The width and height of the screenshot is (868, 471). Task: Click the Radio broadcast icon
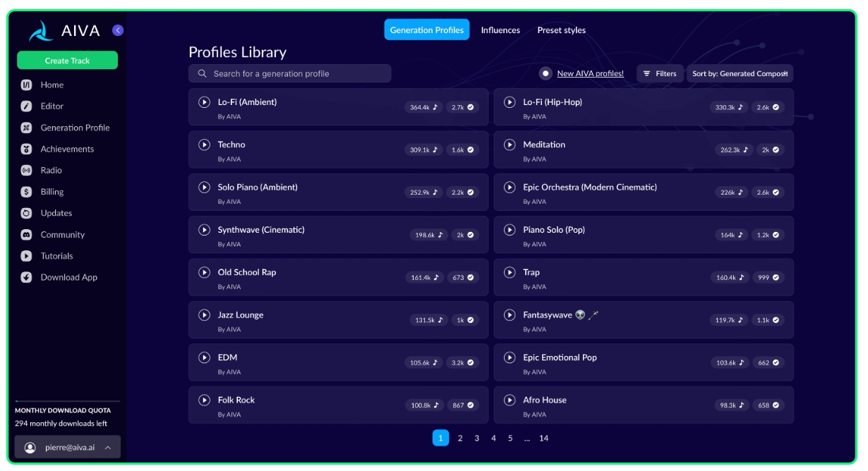pyautogui.click(x=26, y=171)
